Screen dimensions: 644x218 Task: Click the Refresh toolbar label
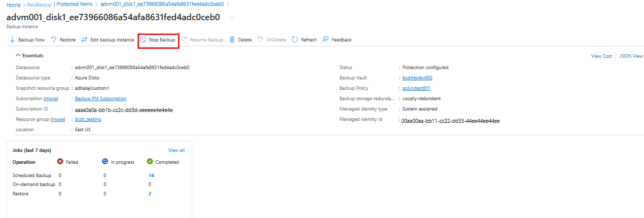[309, 40]
